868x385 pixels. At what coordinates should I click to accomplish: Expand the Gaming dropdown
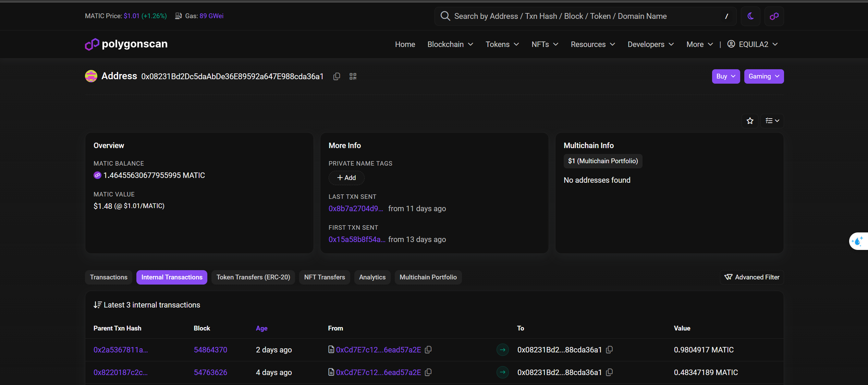click(x=764, y=76)
